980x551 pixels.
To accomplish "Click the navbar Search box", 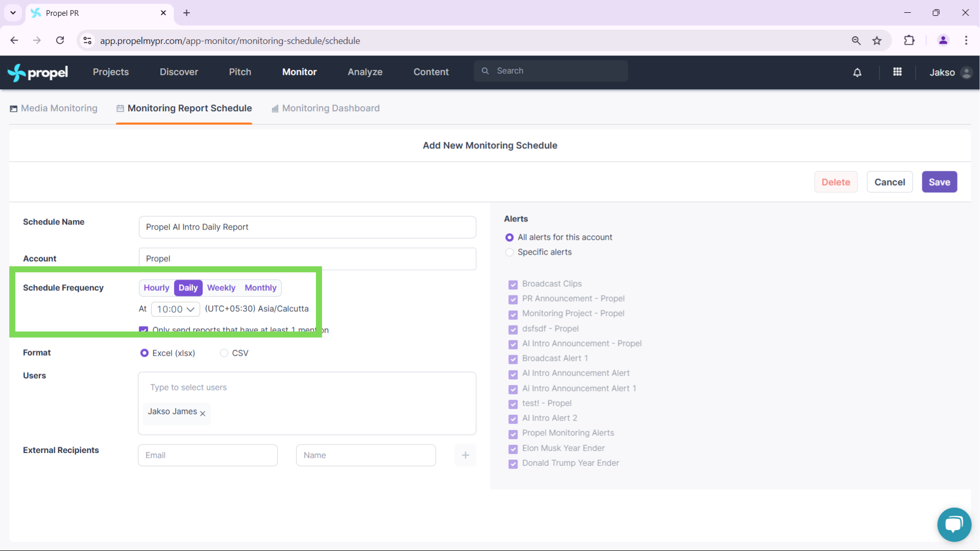I will 551,71.
